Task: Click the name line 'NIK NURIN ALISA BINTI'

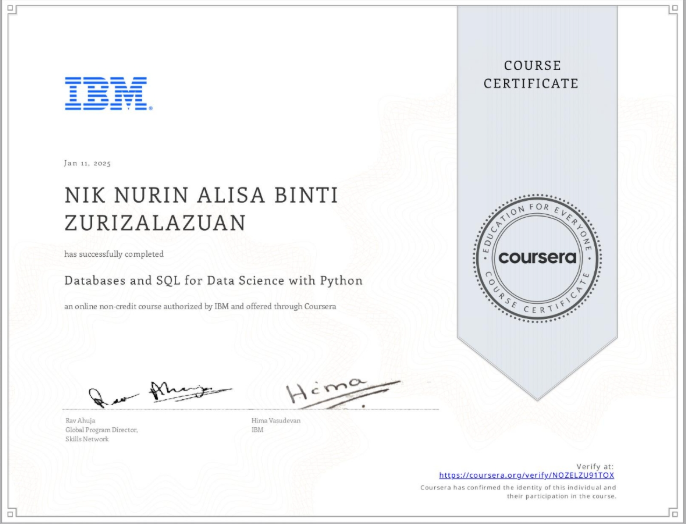Action: pos(201,195)
